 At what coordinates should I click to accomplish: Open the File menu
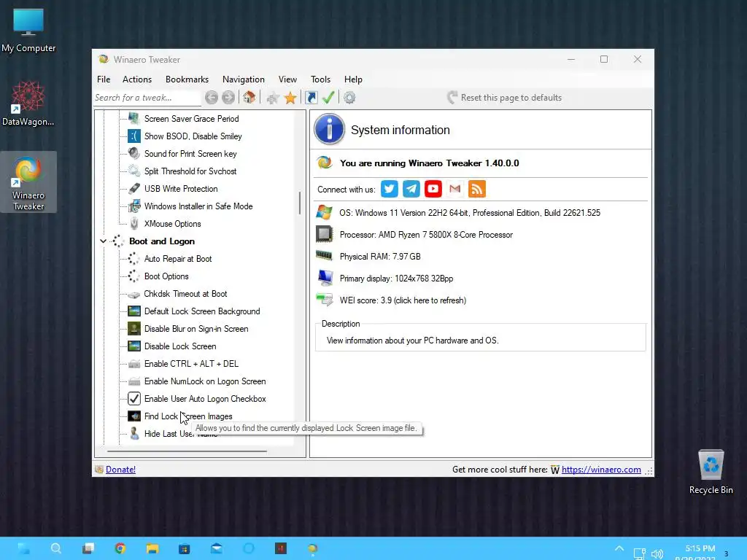(x=104, y=79)
